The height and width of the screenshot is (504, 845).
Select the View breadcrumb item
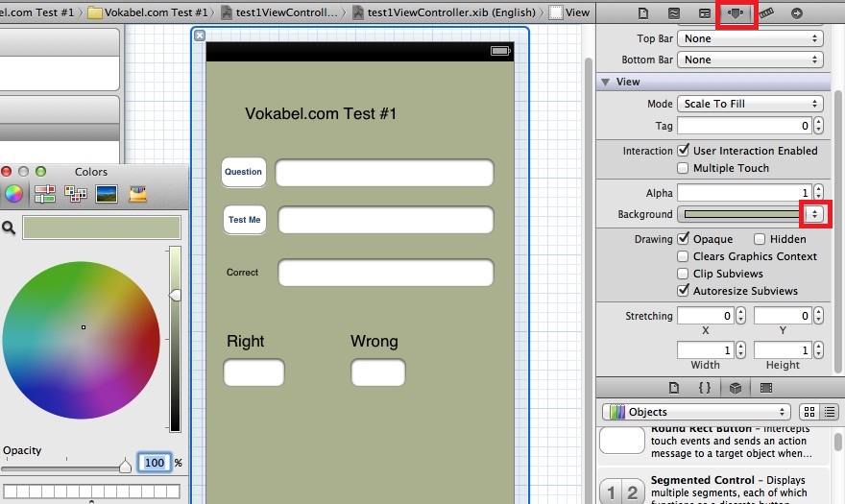pyautogui.click(x=569, y=12)
